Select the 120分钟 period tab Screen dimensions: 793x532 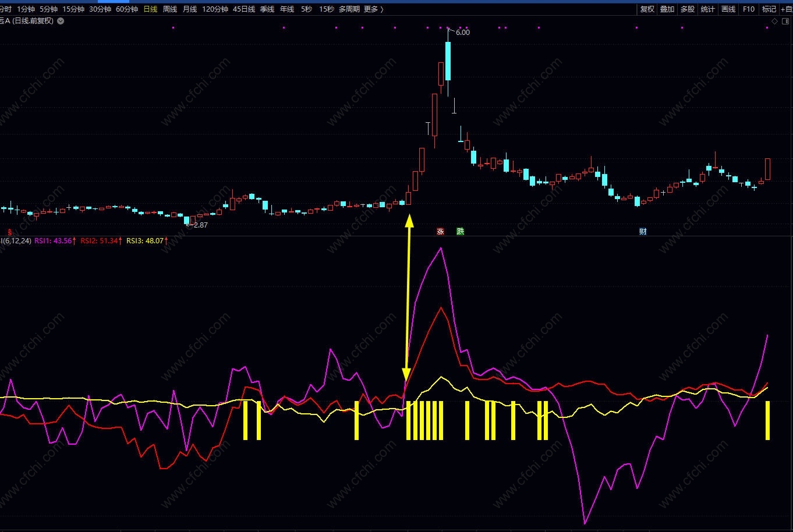click(x=215, y=9)
